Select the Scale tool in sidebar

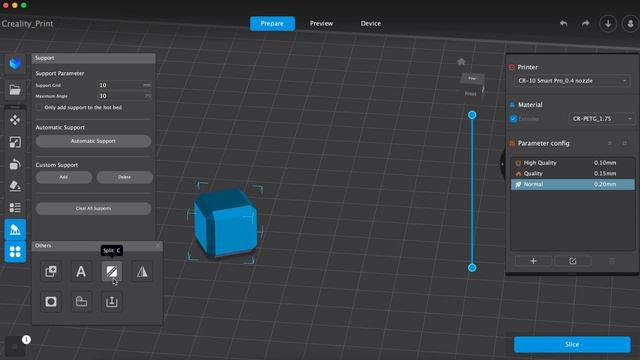(15, 142)
